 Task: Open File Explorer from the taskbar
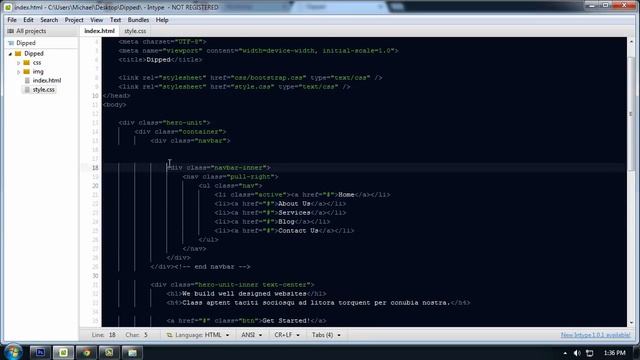(x=132, y=352)
